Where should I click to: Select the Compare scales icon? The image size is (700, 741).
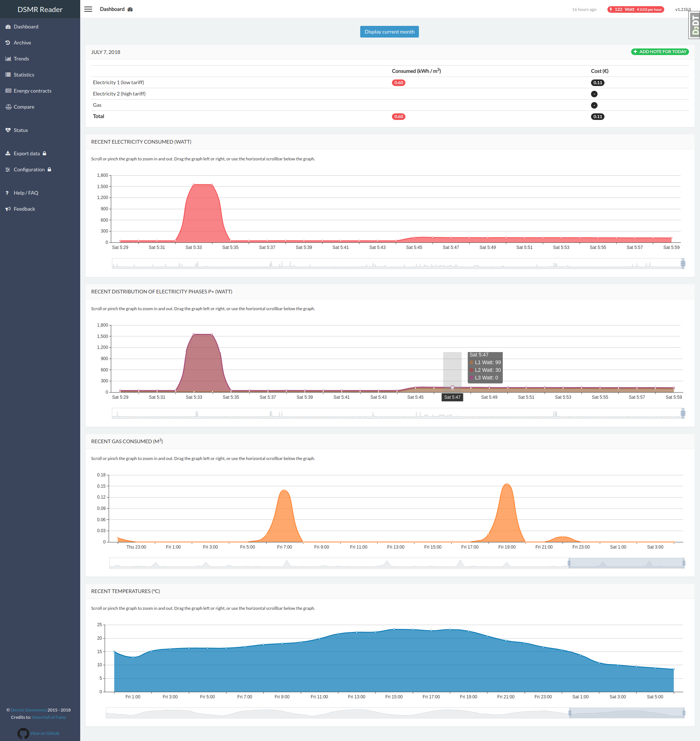coord(8,107)
